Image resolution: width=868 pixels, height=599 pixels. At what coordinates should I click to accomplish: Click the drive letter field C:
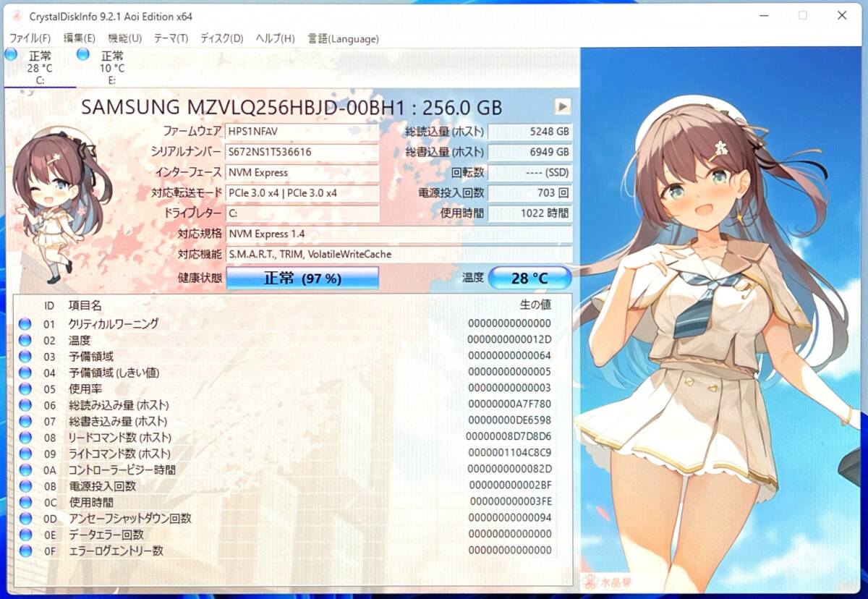[302, 213]
